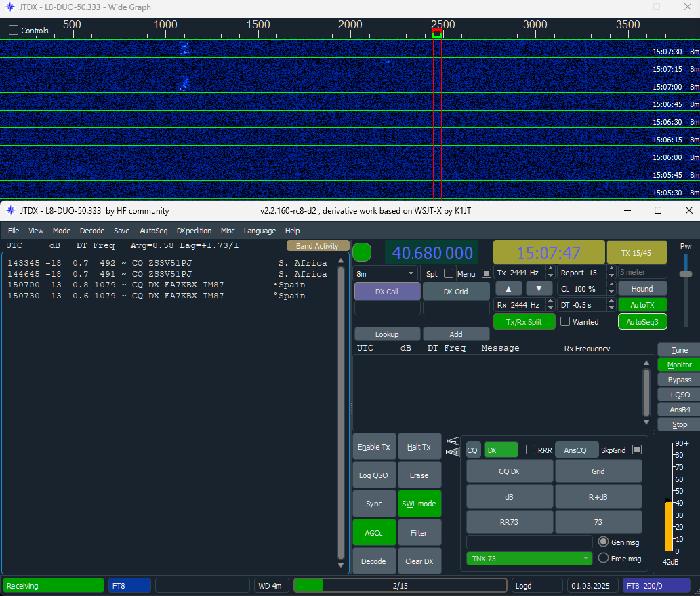Click the Band Activity header button
Screen dimensions: 700x596
317,245
